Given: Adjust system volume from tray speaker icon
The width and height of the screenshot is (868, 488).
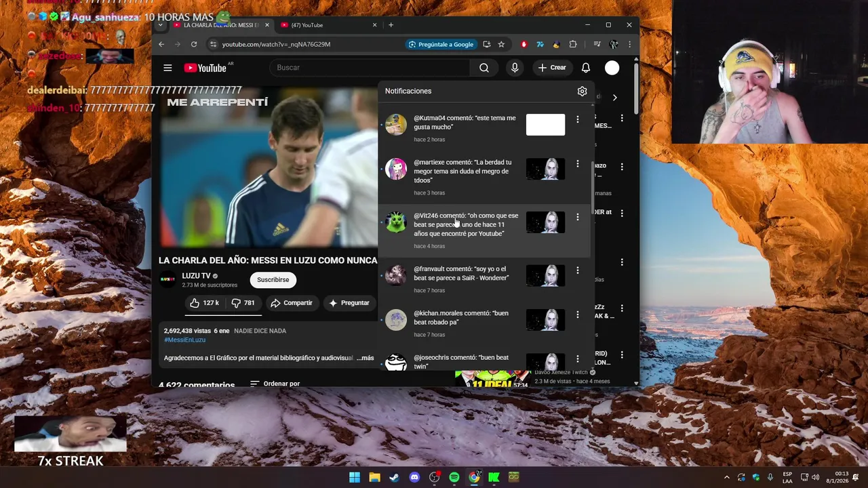Looking at the screenshot, I should click(815, 477).
